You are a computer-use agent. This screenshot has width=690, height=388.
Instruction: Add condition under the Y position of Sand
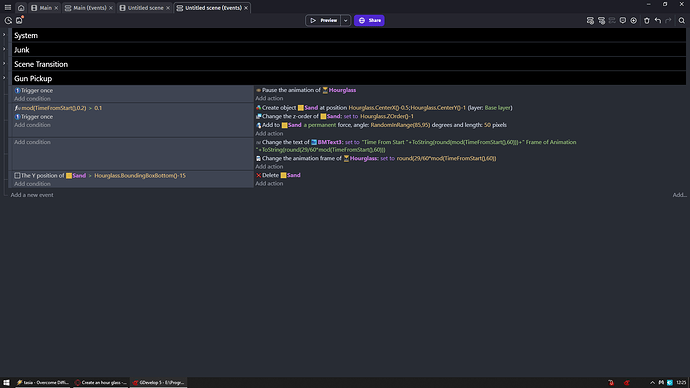pyautogui.click(x=32, y=184)
